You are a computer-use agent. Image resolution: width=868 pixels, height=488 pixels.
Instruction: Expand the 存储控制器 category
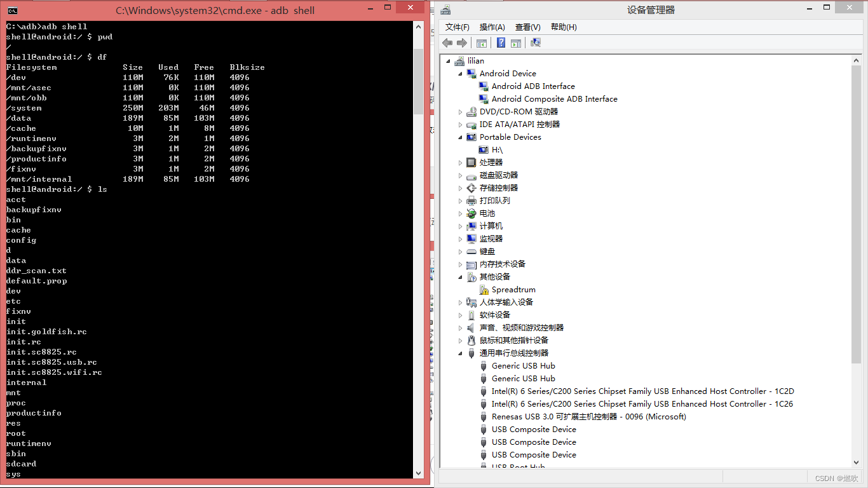(x=461, y=188)
